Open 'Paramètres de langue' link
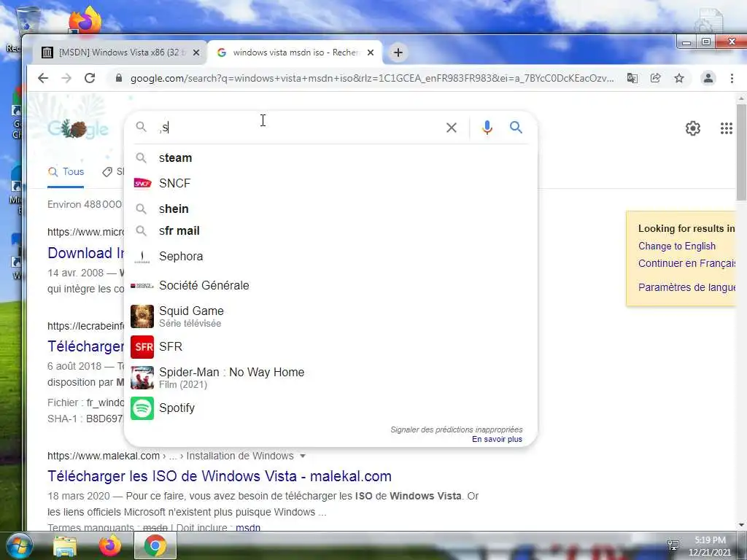 687,287
